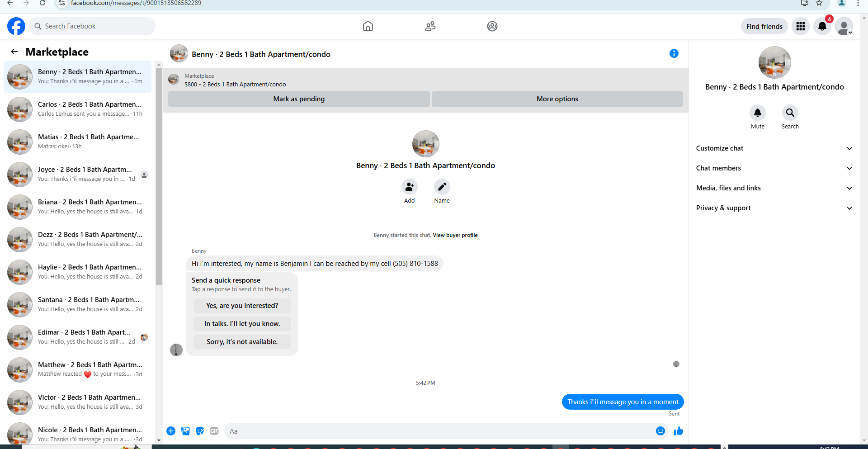Navigate back in browser
This screenshot has height=449, width=868.
(10, 3)
